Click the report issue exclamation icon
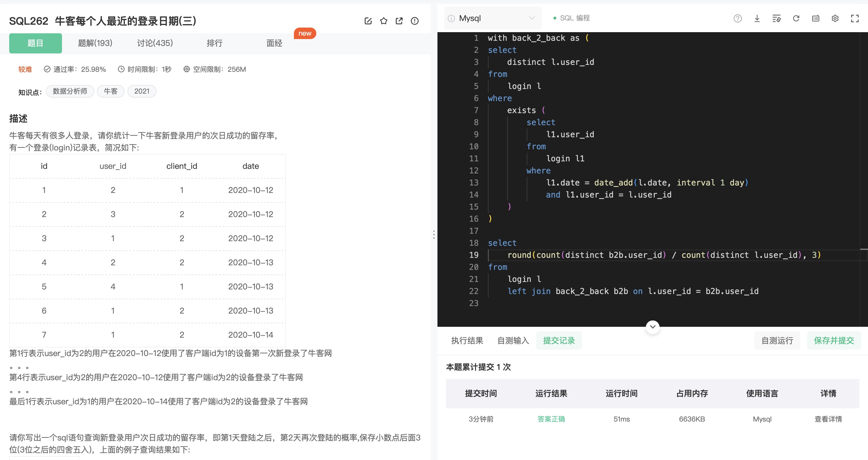 (x=414, y=21)
